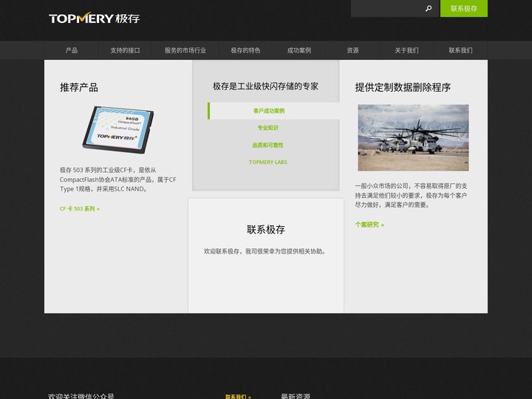The height and width of the screenshot is (399, 532).
Task: Open the 产品 navigation menu
Action: point(72,50)
